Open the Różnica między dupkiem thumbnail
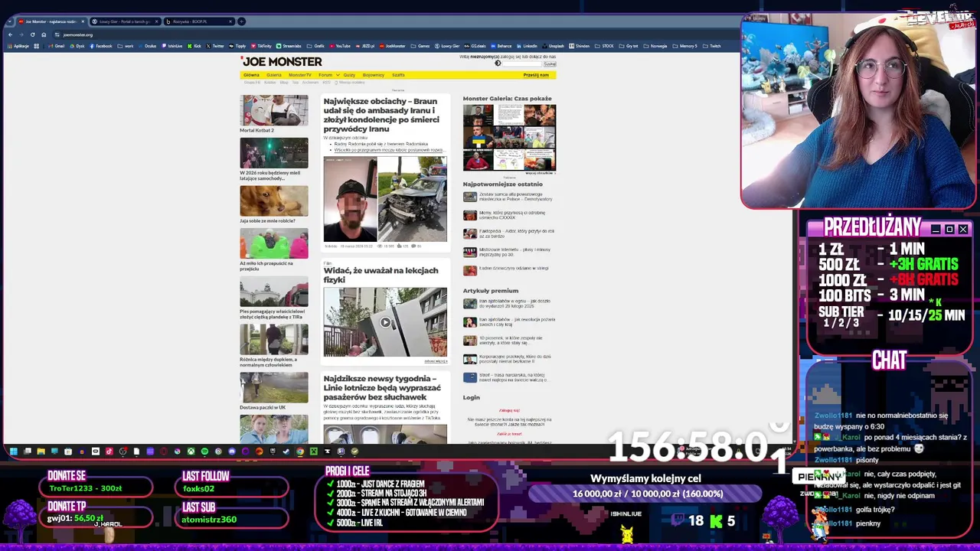 coord(273,340)
